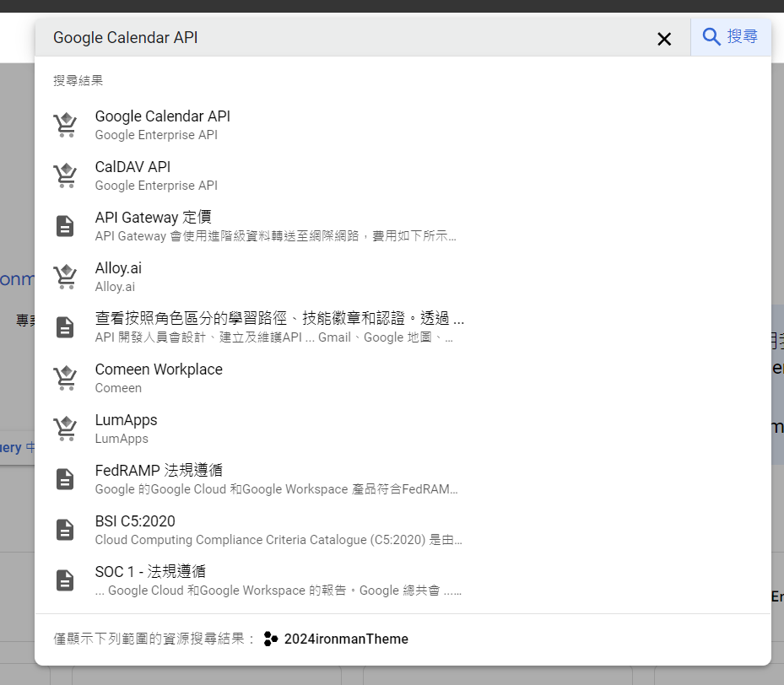784x685 pixels.
Task: Open the SOC 1 - 法規遵循 result
Action: 150,572
